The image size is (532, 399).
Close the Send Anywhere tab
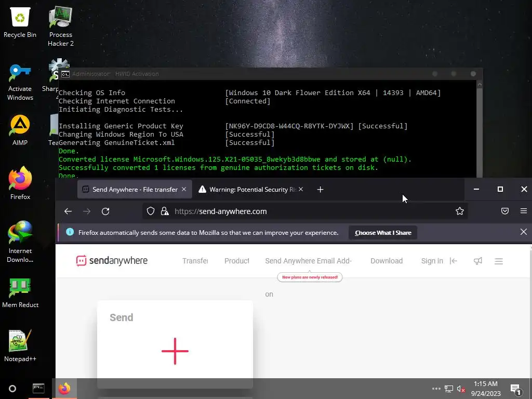coord(184,189)
